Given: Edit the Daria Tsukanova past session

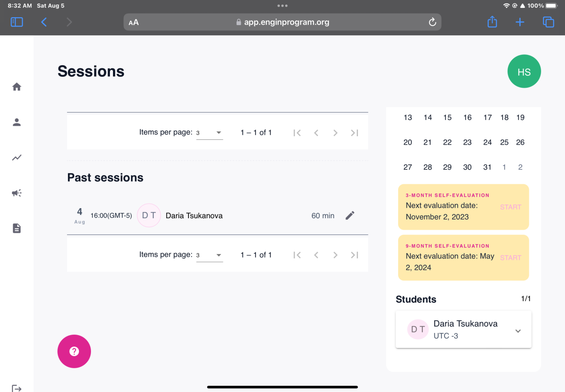Looking at the screenshot, I should pos(350,216).
